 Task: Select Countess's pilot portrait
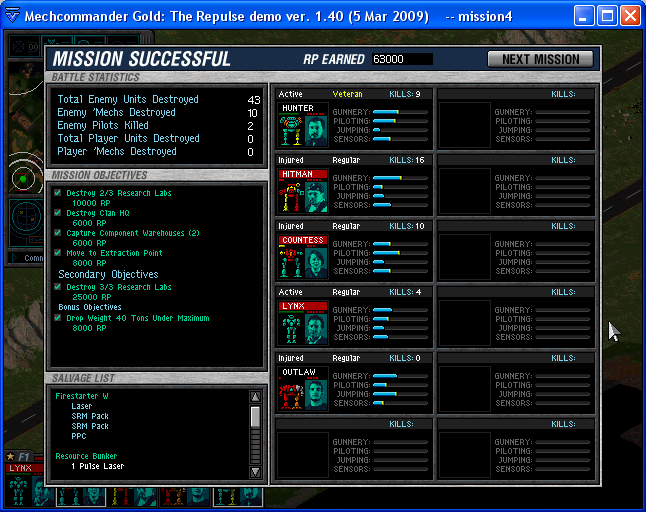pyautogui.click(x=316, y=262)
